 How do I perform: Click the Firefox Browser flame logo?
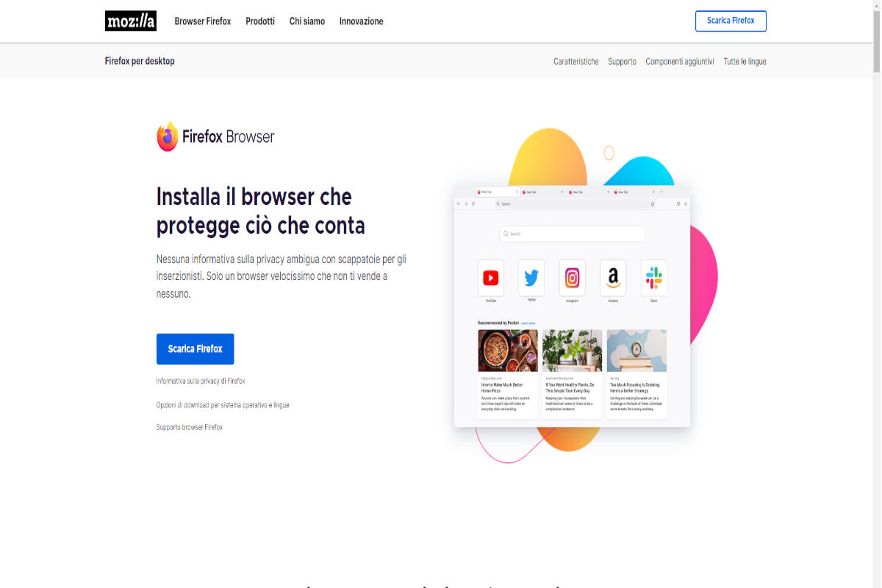[168, 137]
